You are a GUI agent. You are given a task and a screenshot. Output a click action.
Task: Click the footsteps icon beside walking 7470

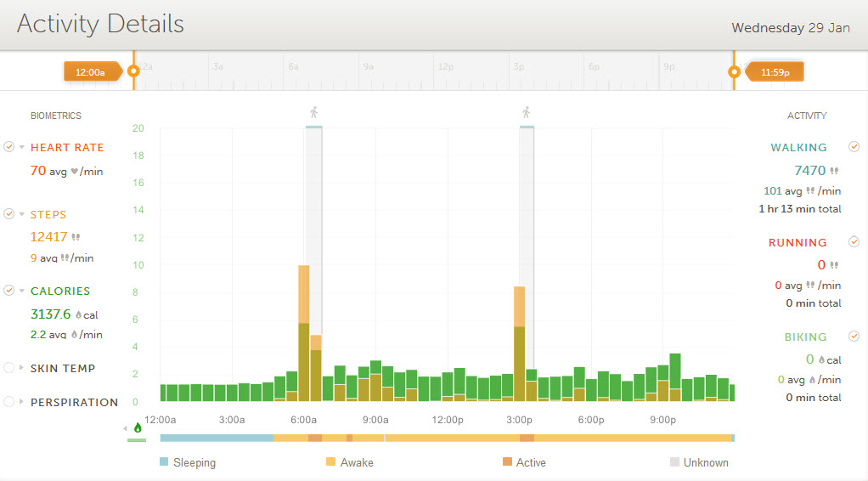pyautogui.click(x=834, y=171)
